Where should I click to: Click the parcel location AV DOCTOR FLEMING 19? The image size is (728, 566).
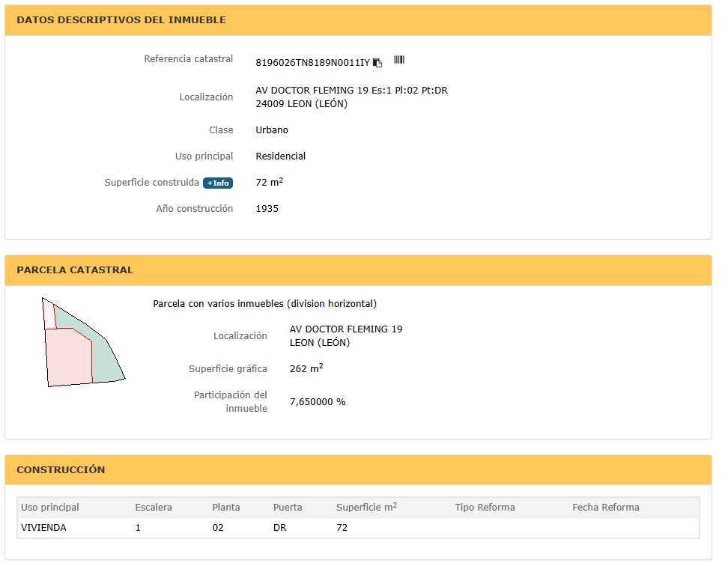(346, 329)
